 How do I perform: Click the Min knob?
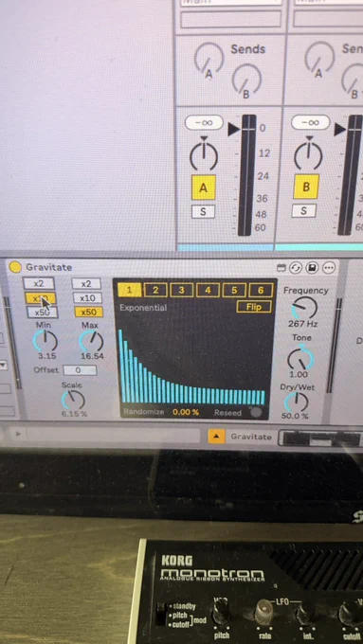45,341
